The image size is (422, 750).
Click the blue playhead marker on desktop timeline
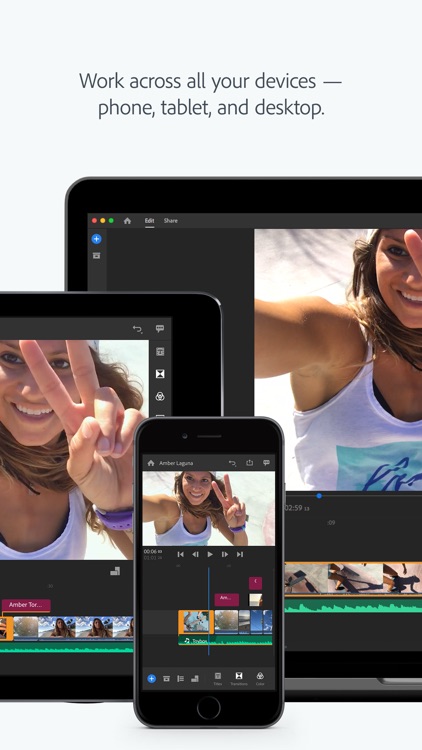(x=319, y=496)
